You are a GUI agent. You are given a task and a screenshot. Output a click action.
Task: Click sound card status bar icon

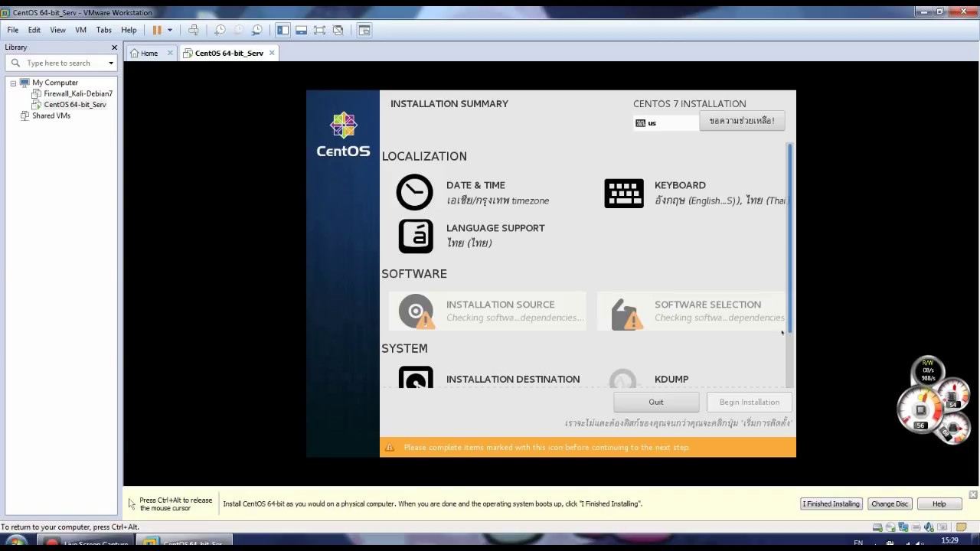(928, 527)
